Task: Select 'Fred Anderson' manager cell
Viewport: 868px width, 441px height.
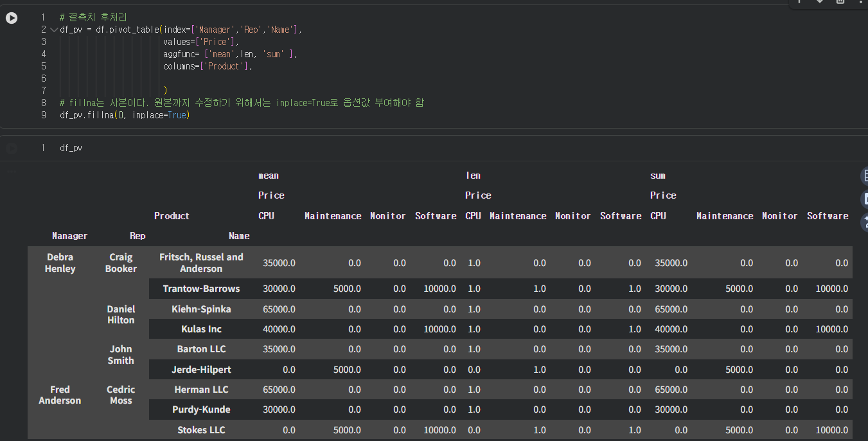Action: 60,395
